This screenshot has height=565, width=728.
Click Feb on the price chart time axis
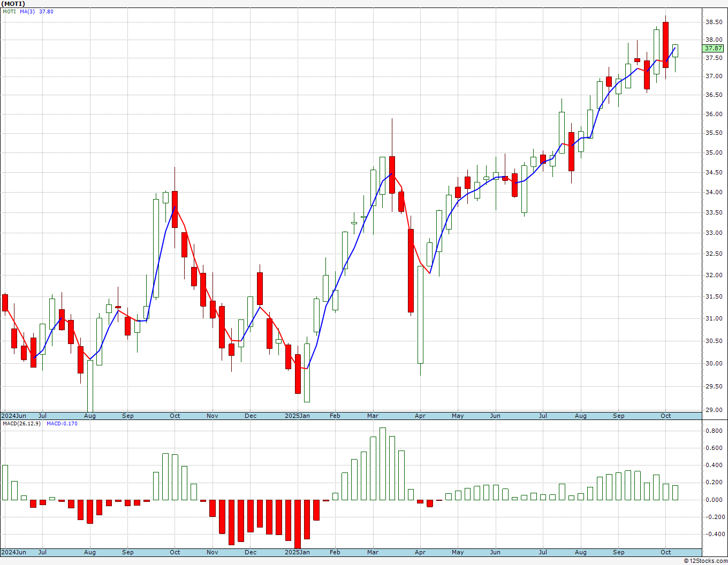(x=335, y=416)
